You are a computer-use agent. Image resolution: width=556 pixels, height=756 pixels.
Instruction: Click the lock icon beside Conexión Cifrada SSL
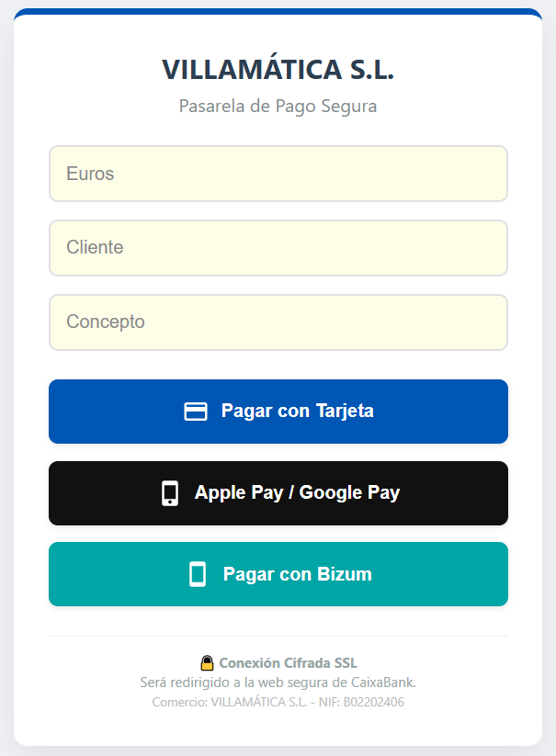208,661
